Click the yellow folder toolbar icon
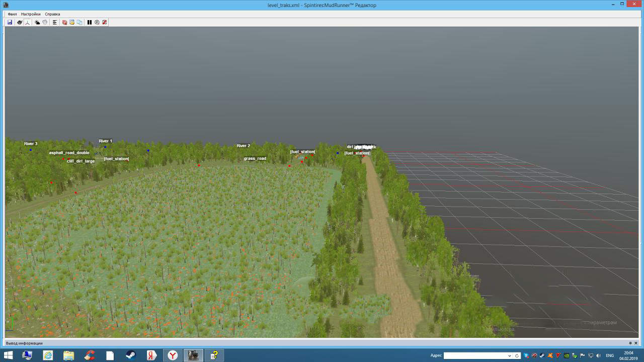 coord(72,22)
